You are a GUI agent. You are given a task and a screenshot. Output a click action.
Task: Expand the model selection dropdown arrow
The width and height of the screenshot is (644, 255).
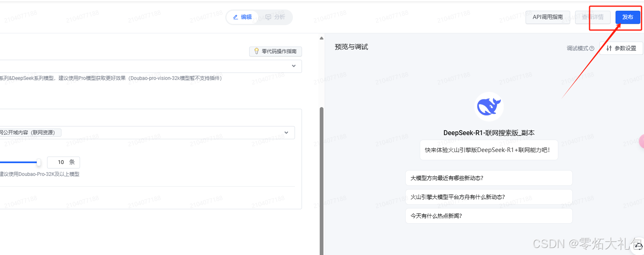click(294, 66)
